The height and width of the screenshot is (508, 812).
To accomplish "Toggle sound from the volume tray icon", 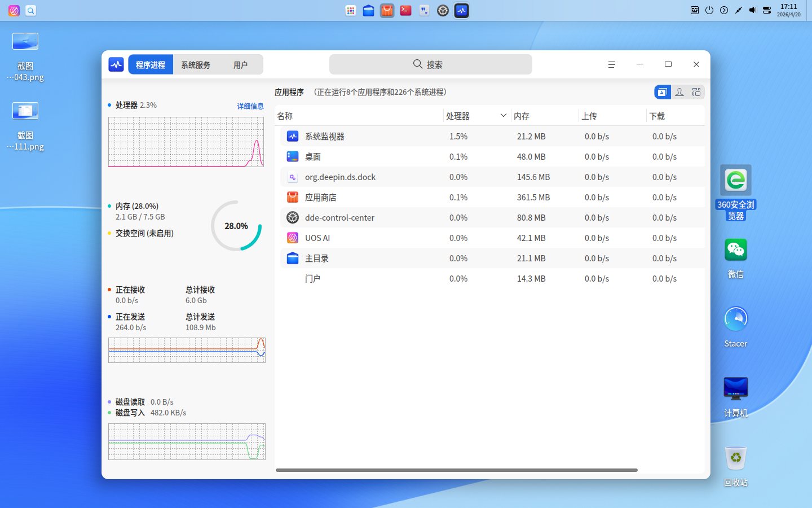I will pos(752,10).
